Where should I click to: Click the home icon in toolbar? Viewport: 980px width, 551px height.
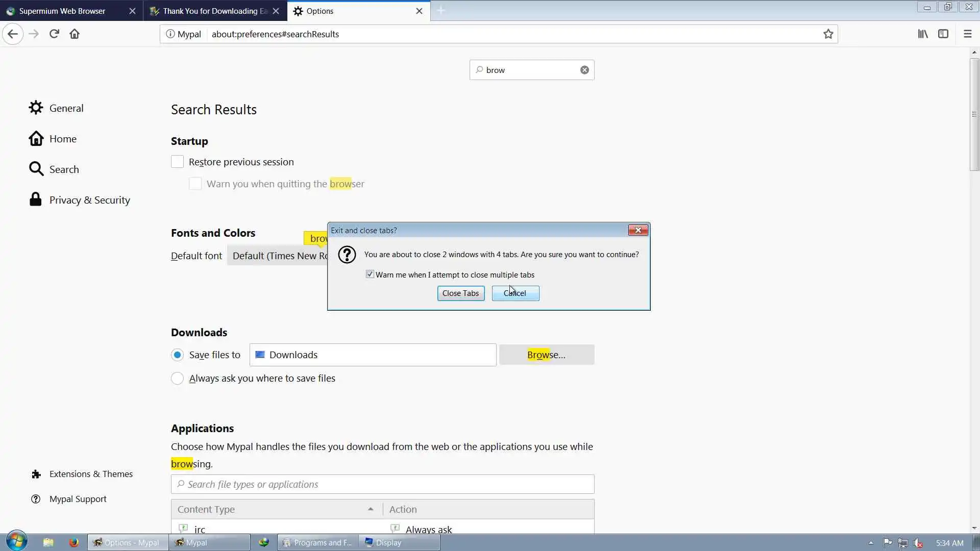75,34
